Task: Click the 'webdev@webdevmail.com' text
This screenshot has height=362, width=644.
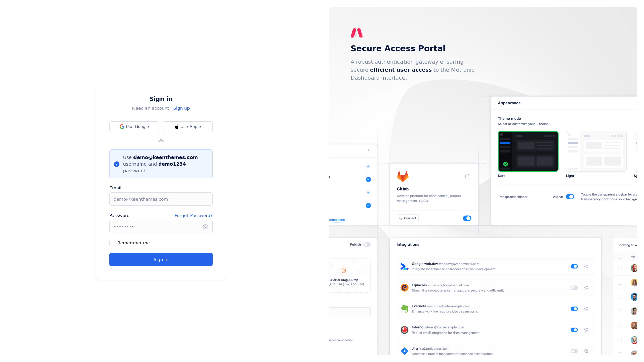Action: 459,264
